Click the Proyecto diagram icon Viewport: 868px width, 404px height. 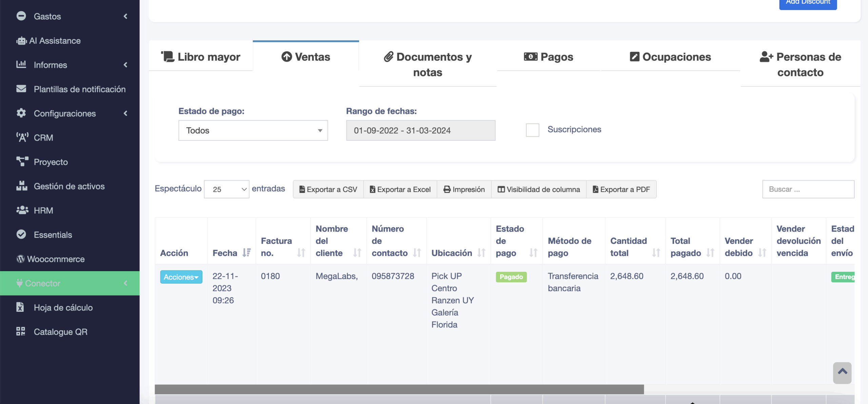(x=22, y=162)
